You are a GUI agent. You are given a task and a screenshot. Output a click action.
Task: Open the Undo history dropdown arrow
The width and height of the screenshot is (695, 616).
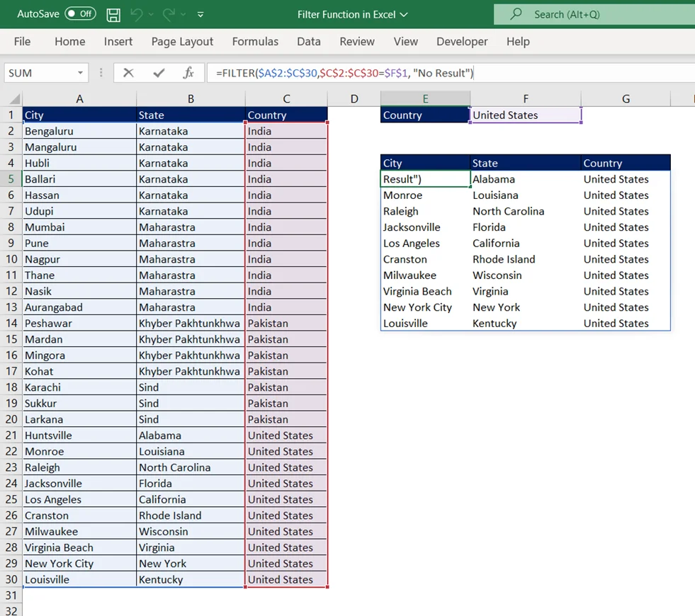151,14
